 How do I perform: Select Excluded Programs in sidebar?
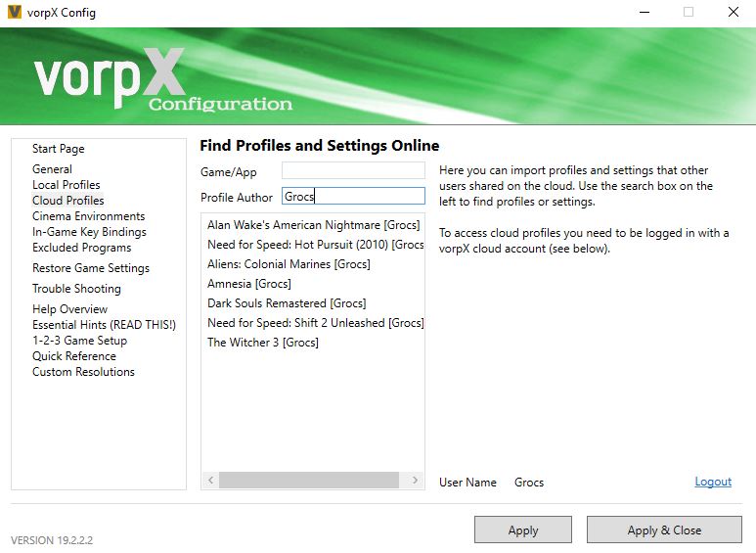[81, 248]
